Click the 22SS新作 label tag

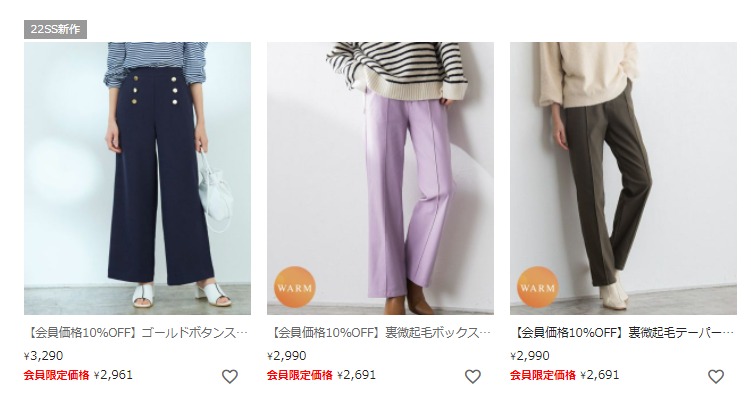pyautogui.click(x=56, y=29)
